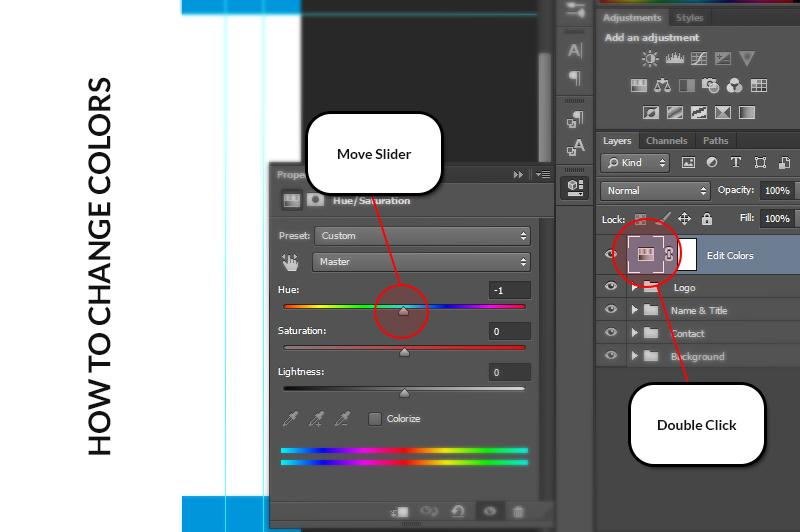Click the Lock all padlock icon
This screenshot has width=800, height=532.
[707, 218]
